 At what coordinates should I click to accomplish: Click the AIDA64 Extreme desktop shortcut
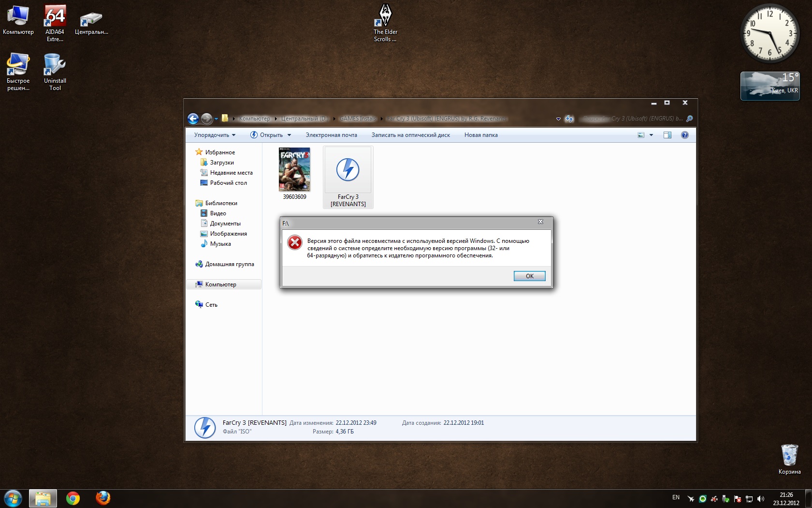pyautogui.click(x=55, y=23)
